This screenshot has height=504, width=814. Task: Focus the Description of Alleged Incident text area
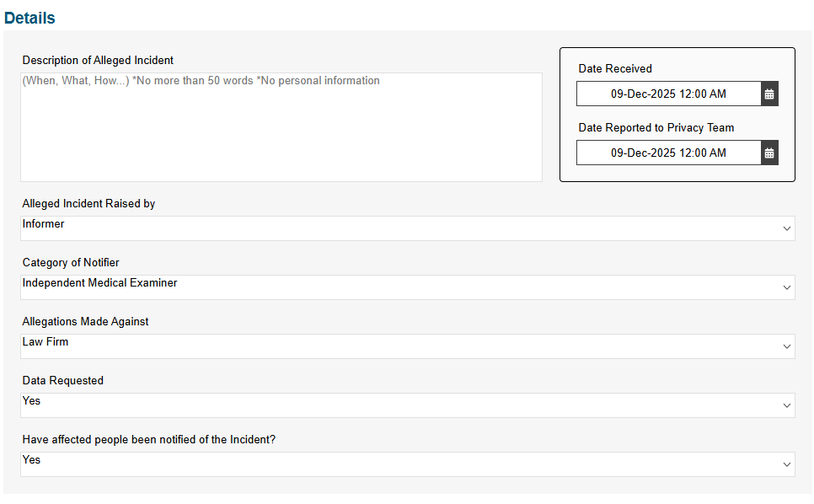pyautogui.click(x=281, y=127)
